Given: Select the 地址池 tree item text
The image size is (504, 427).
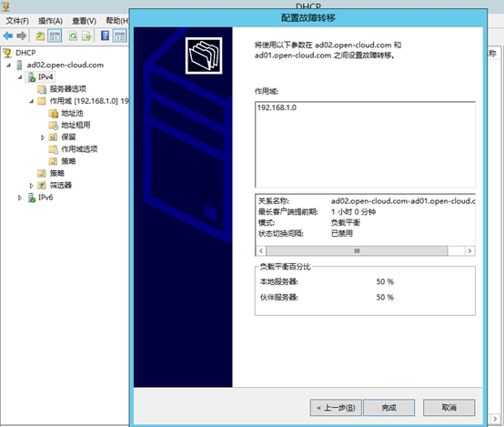Looking at the screenshot, I should coord(72,113).
